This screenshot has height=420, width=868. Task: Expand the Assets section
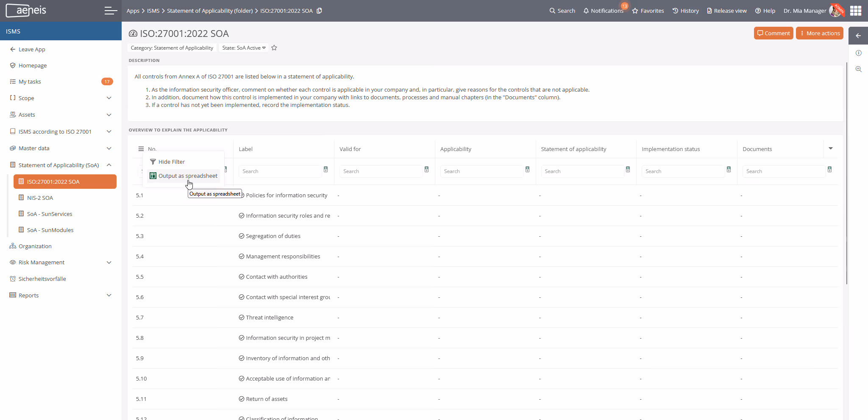click(109, 115)
